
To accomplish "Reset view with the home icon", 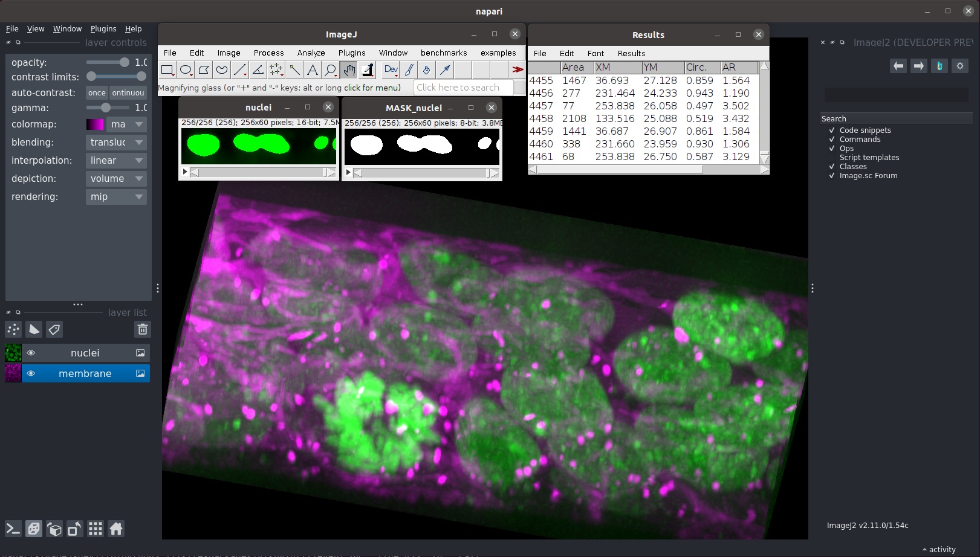I will pos(116,529).
